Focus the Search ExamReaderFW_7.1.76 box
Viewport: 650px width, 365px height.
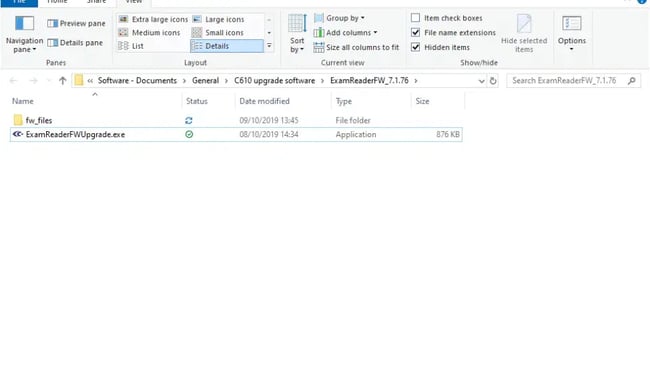[x=573, y=81]
